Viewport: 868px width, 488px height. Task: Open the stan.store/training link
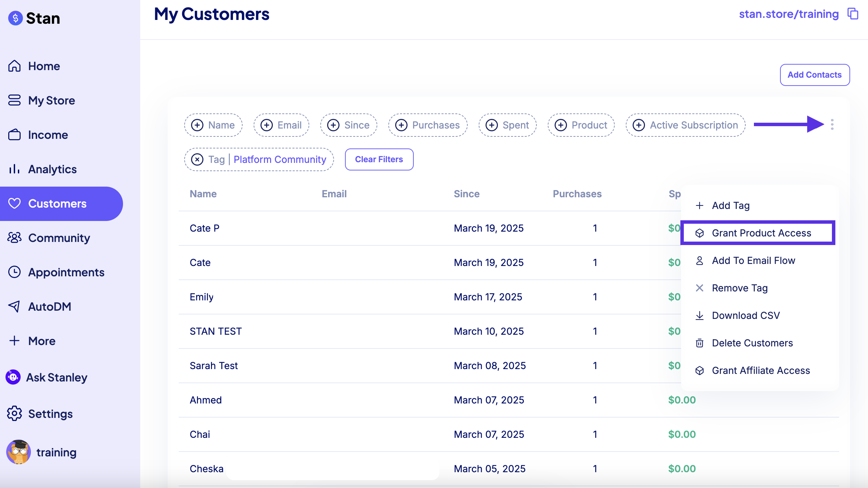tap(789, 14)
